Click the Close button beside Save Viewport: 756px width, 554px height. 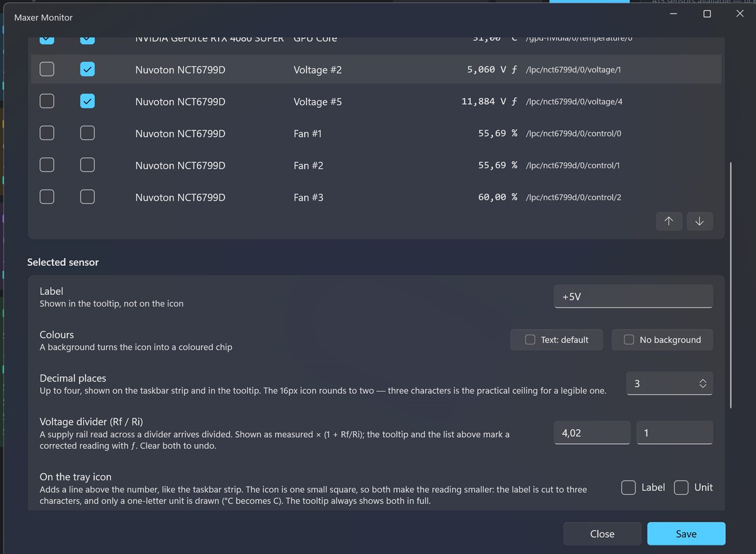click(602, 533)
